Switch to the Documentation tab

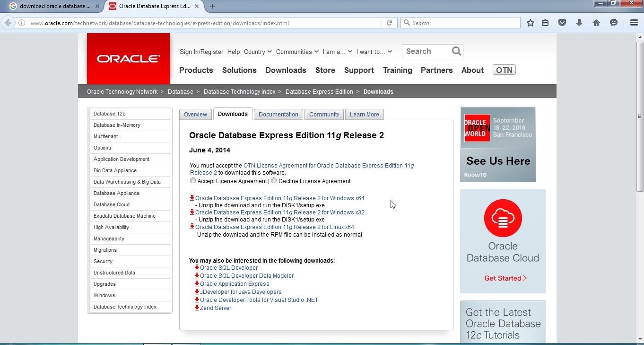point(278,114)
